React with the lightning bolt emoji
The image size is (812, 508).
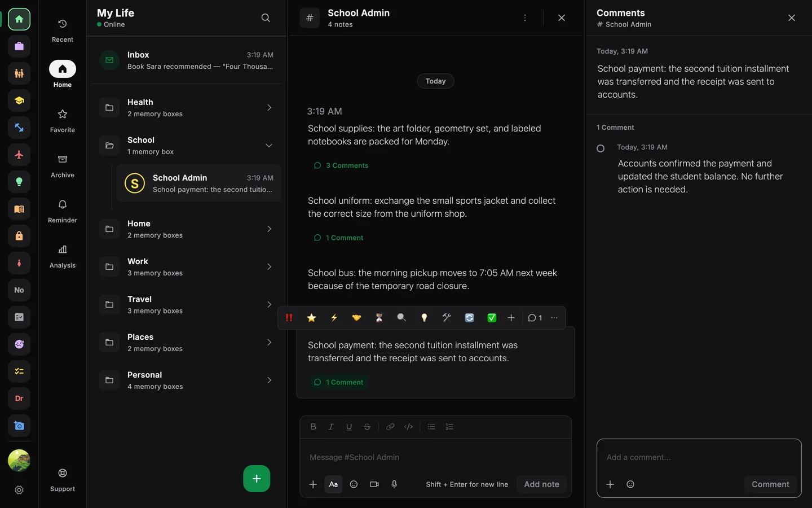[334, 318]
